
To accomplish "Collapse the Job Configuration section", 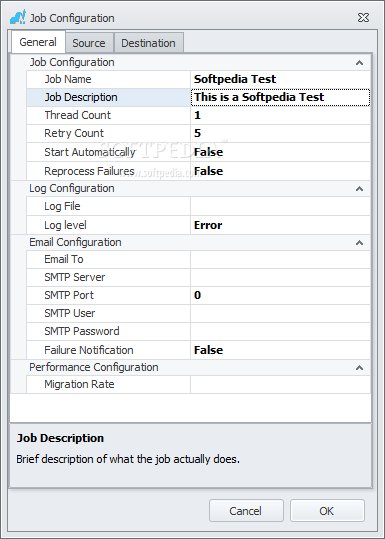I will [359, 63].
